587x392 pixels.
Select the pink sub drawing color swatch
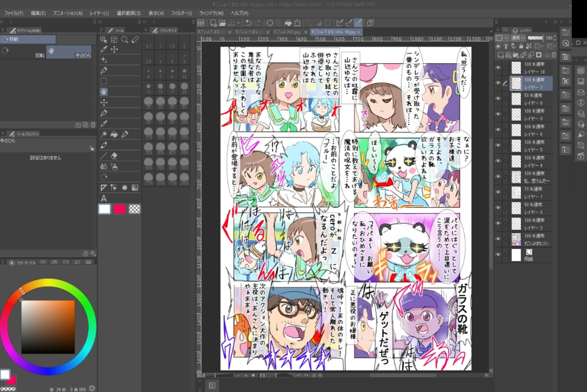pyautogui.click(x=119, y=209)
